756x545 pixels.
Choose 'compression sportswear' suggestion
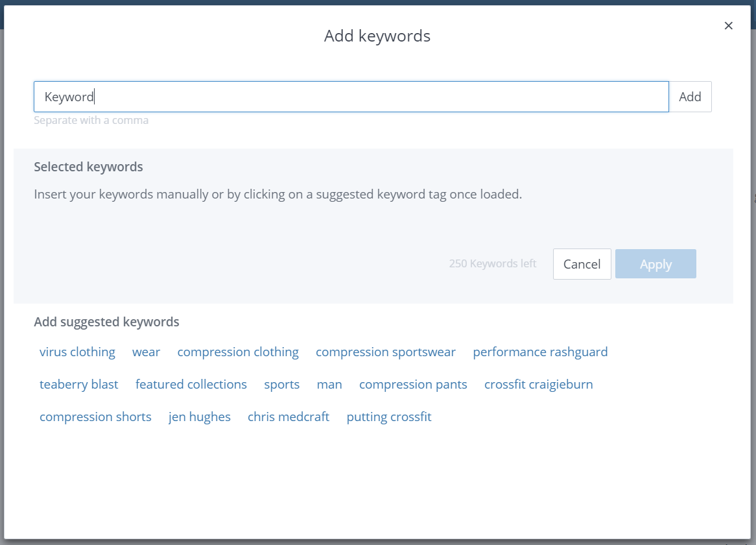pos(385,352)
